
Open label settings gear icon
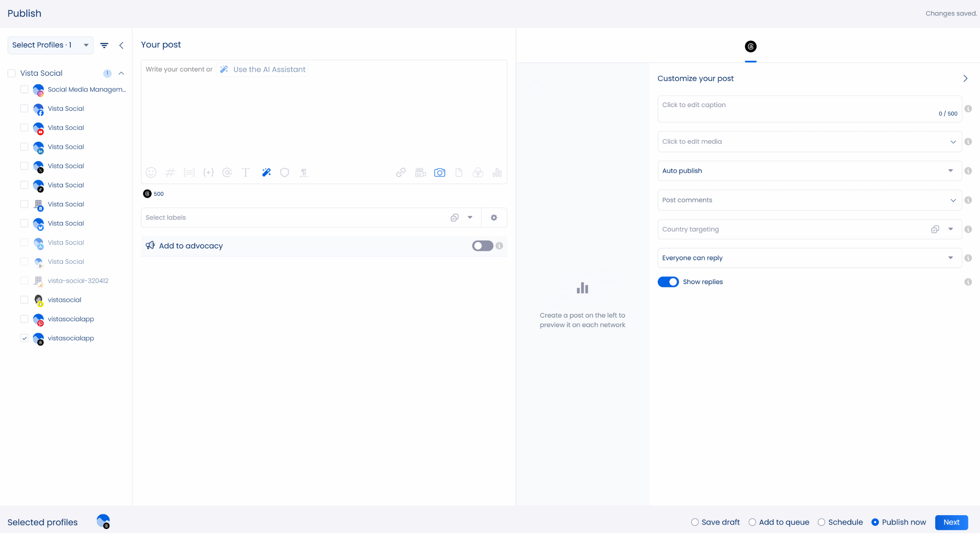point(494,217)
